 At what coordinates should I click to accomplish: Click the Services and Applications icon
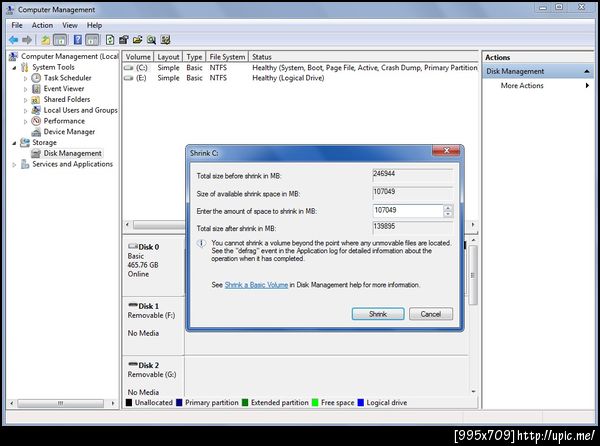tap(25, 164)
